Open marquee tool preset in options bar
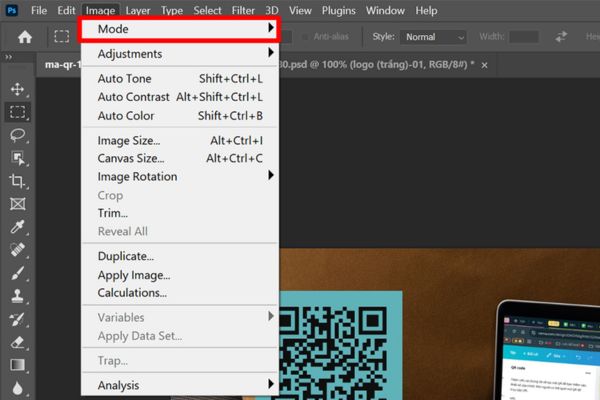 [x=62, y=37]
